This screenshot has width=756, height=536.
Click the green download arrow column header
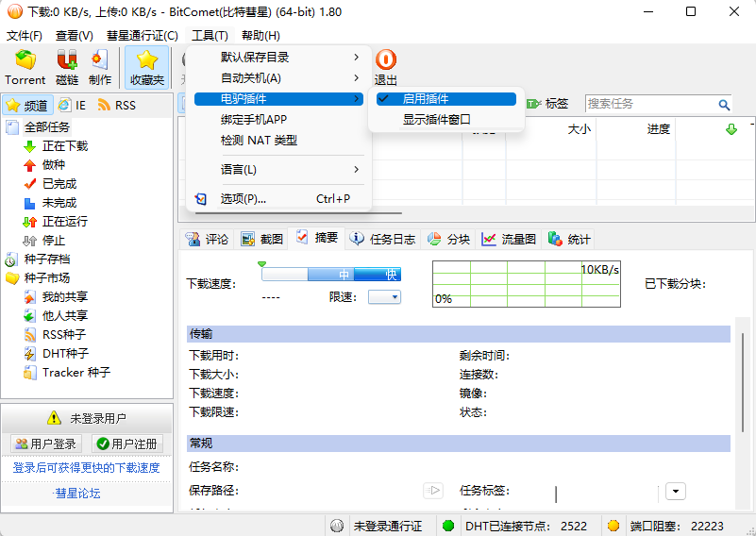point(731,129)
